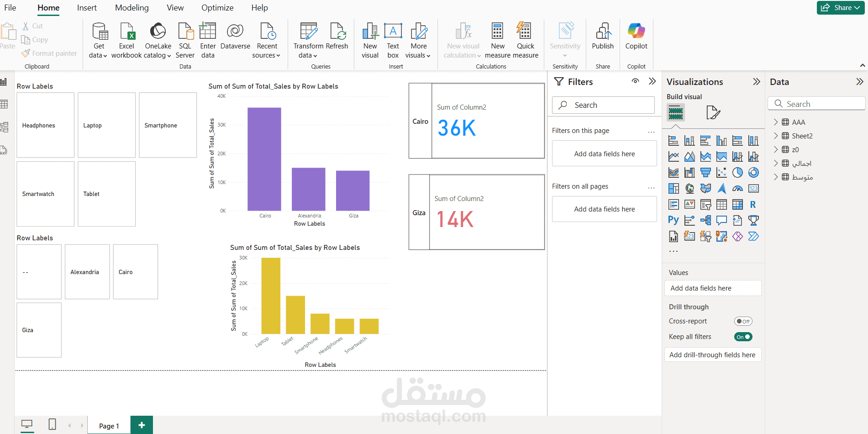Add an R script visual

click(x=753, y=205)
